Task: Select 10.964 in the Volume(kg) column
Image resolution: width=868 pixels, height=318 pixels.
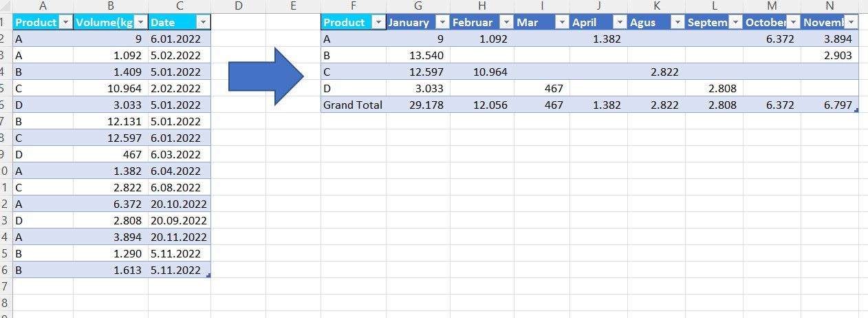Action: pos(111,89)
